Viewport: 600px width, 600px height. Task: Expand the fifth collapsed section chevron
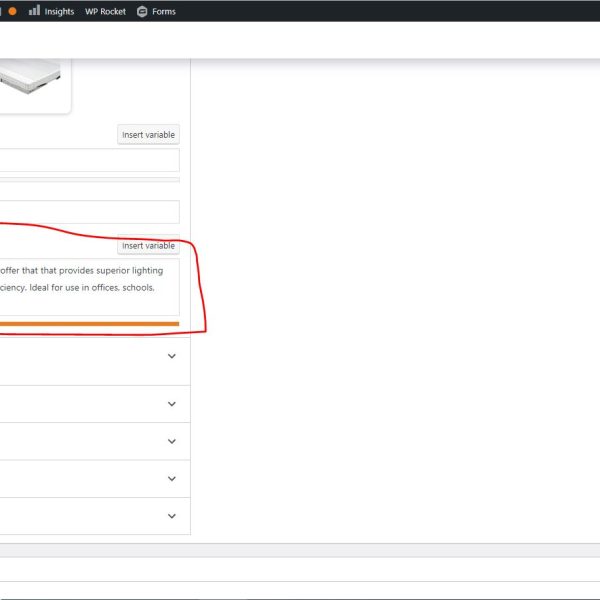pyautogui.click(x=171, y=516)
